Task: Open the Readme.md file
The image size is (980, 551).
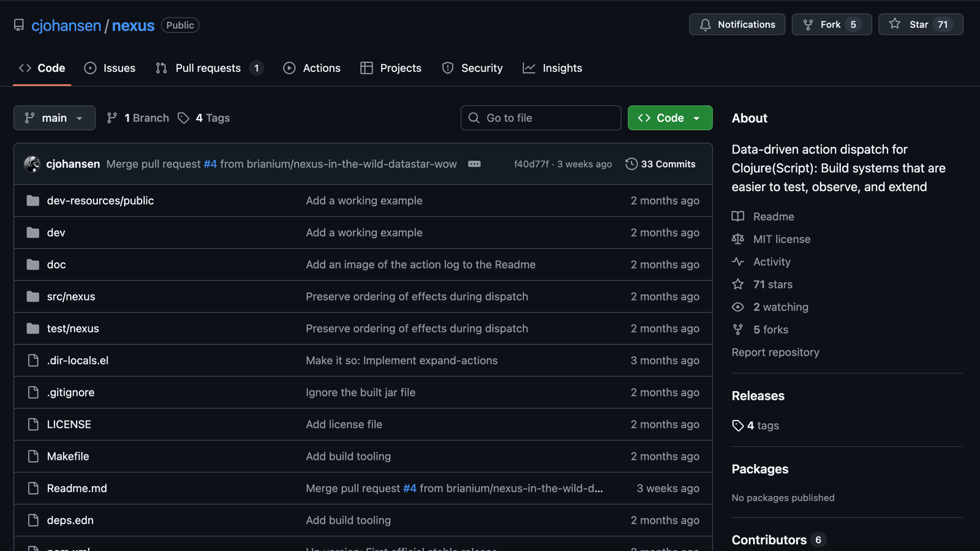Action: [77, 489]
